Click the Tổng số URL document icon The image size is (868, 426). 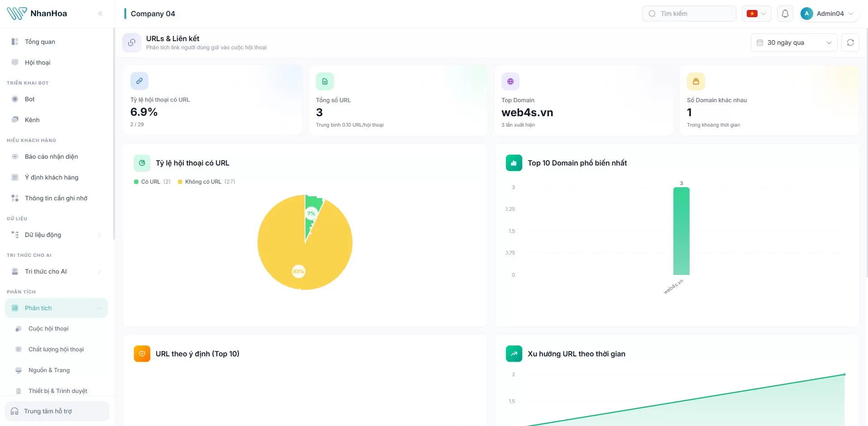[325, 81]
